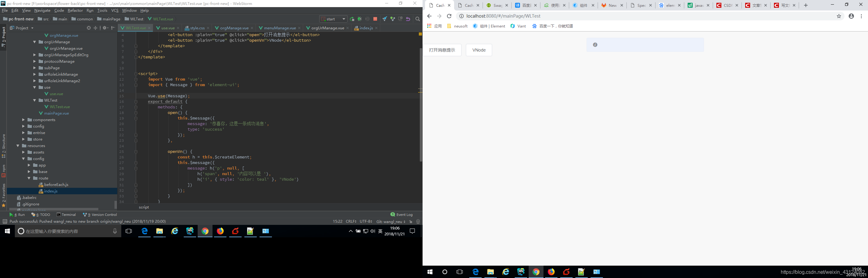
Task: Go back in Chrome
Action: pos(429,16)
